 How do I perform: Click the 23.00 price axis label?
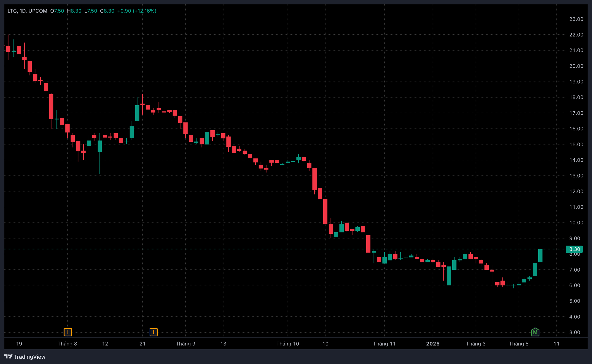tap(576, 19)
